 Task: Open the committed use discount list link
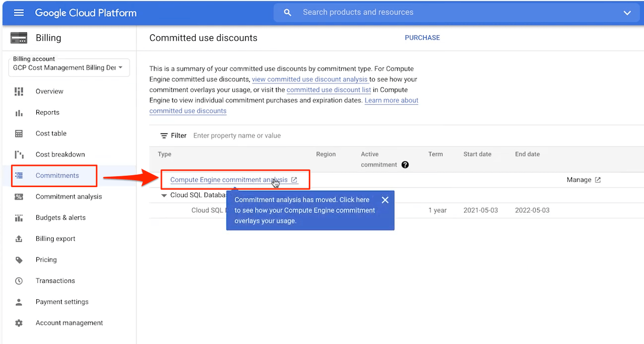[329, 90]
